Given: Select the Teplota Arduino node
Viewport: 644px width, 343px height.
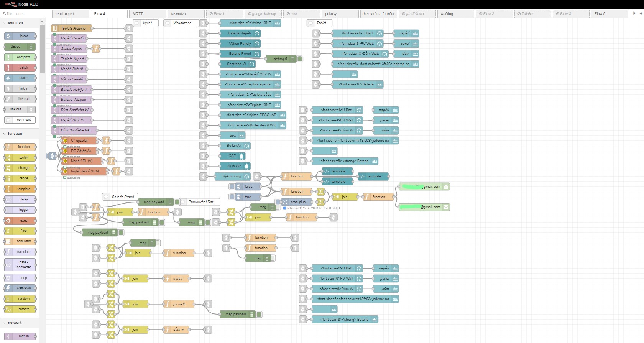Looking at the screenshot, I should click(x=72, y=28).
